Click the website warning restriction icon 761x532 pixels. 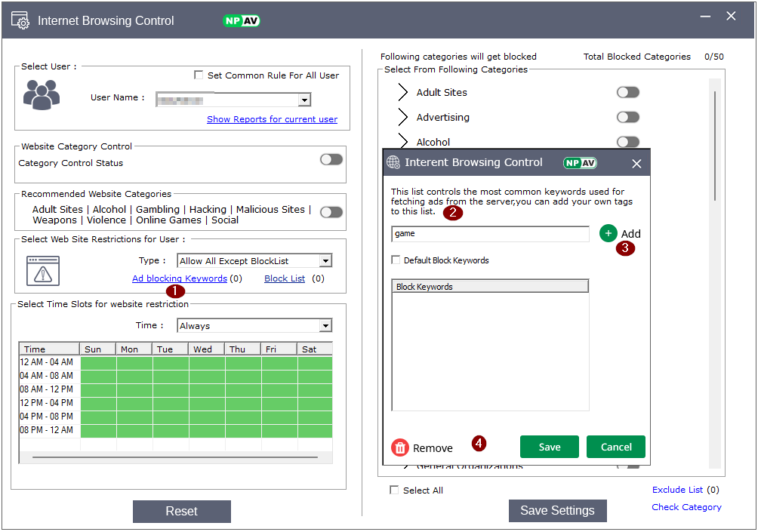click(x=43, y=270)
